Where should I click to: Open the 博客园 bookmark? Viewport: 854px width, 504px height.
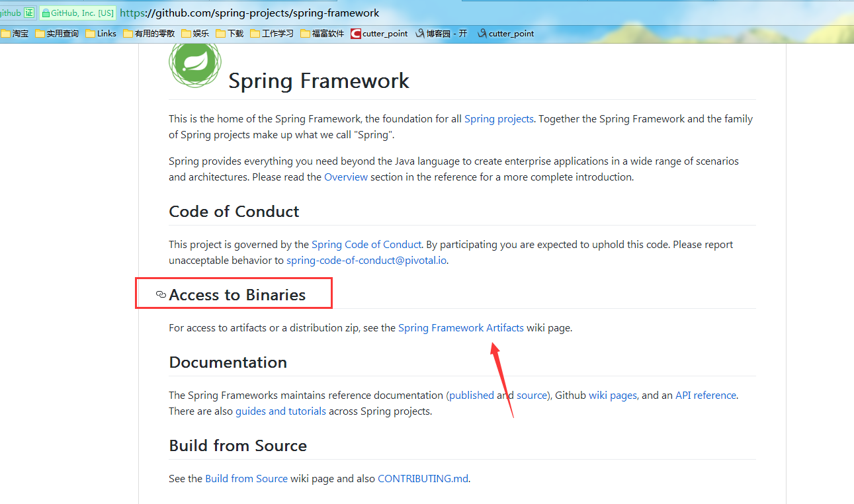(x=441, y=34)
